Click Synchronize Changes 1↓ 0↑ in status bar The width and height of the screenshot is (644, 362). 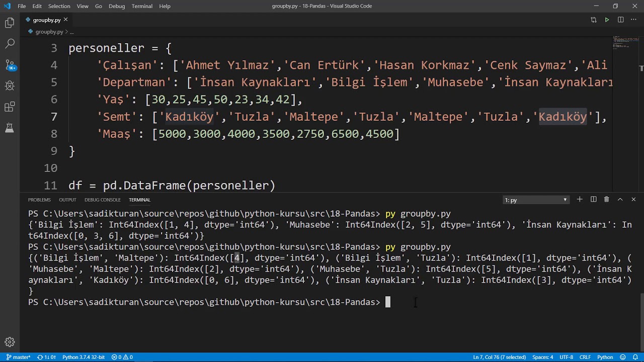47,357
